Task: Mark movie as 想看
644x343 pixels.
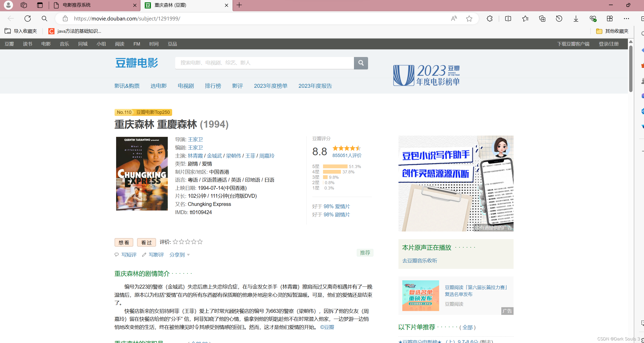Action: (x=124, y=242)
